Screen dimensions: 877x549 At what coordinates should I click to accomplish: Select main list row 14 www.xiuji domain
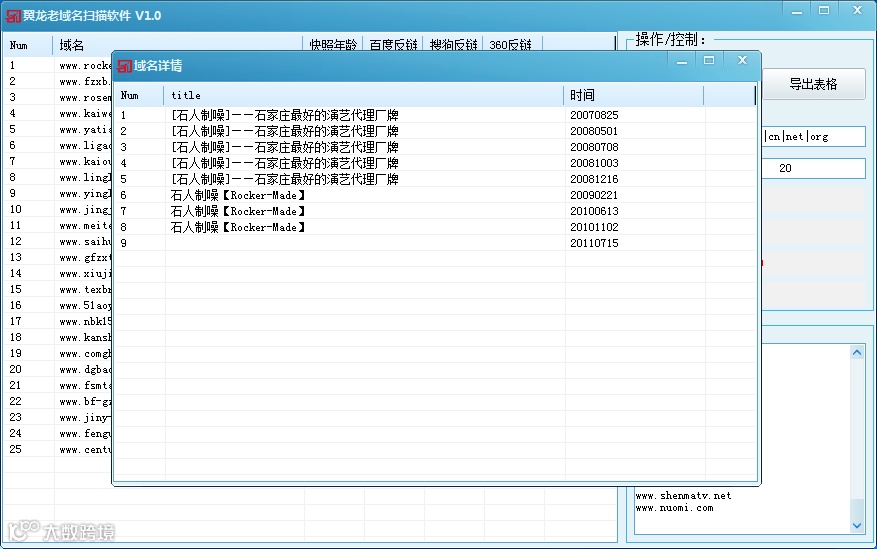85,274
